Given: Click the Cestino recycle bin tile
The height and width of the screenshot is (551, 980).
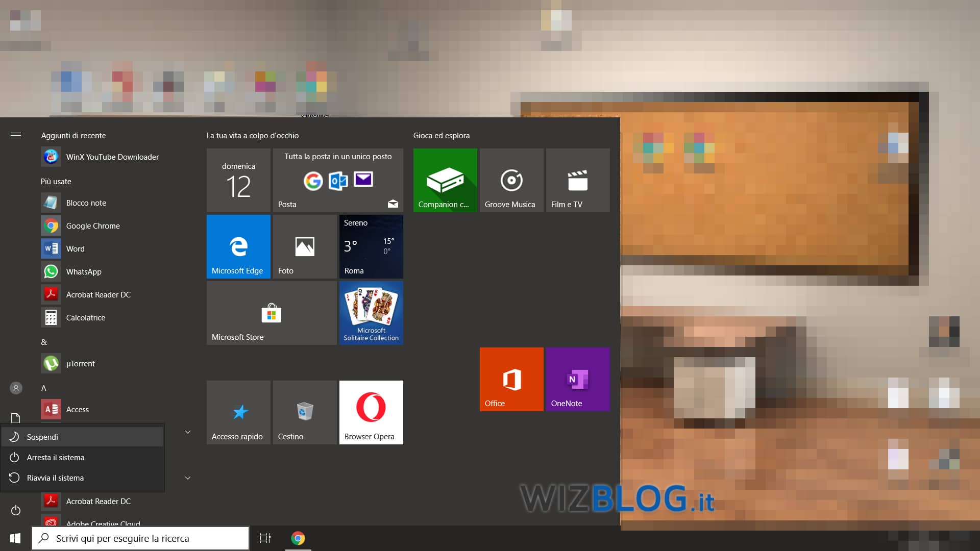Looking at the screenshot, I should pos(305,412).
